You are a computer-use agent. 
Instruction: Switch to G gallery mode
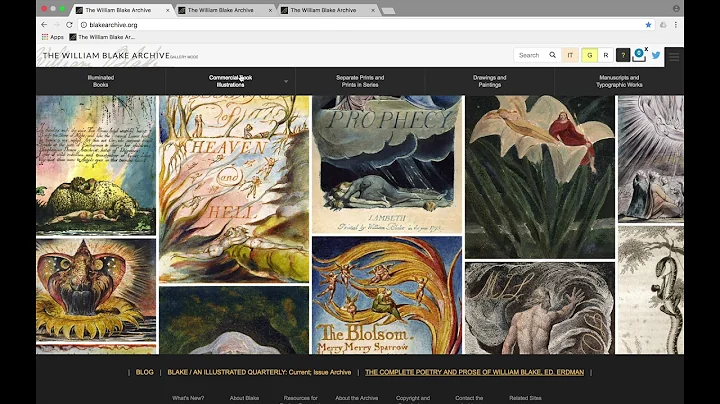590,55
